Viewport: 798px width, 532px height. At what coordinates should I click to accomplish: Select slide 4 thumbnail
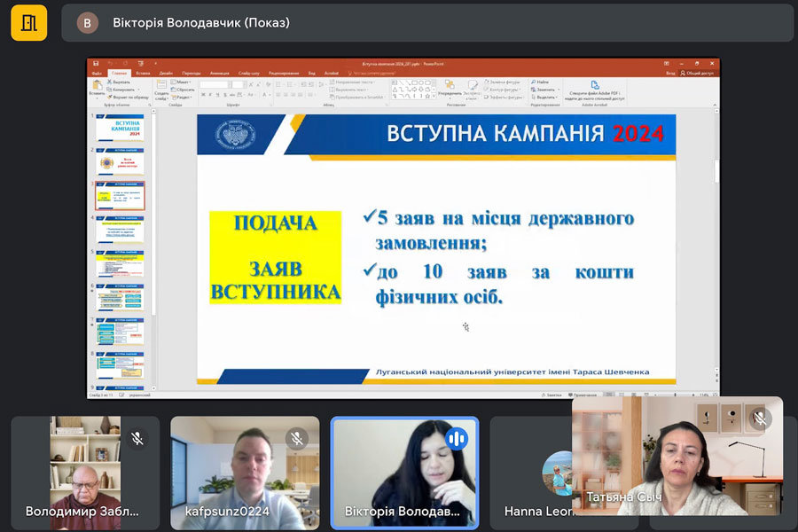pos(120,230)
